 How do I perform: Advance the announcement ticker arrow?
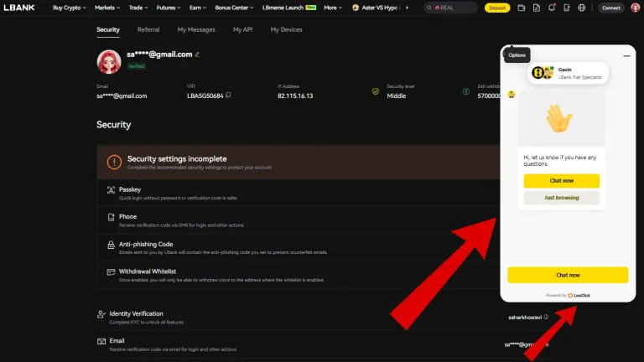[407, 8]
